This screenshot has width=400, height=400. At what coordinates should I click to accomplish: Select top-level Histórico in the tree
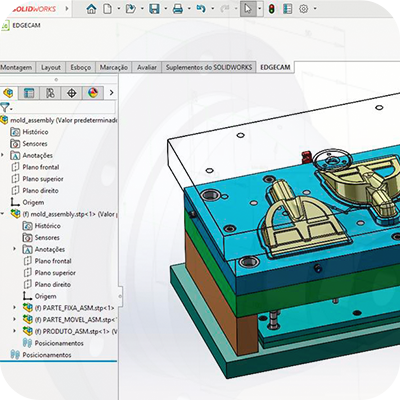35,132
